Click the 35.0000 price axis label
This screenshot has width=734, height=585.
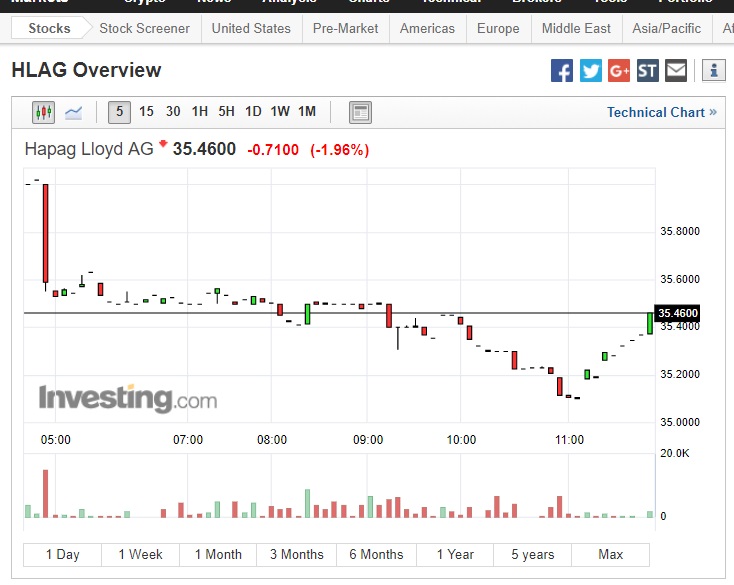[x=680, y=422]
